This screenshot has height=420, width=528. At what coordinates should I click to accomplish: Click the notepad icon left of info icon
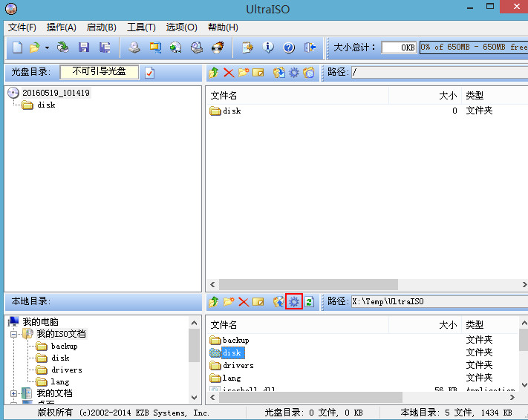[247, 47]
